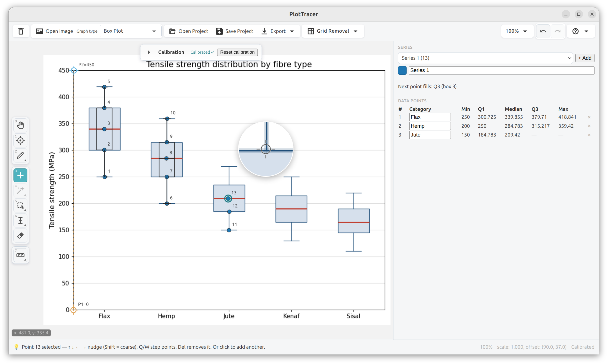This screenshot has width=607, height=364.
Task: Click data point 10 at Hemp maximum
Action: coord(167,119)
